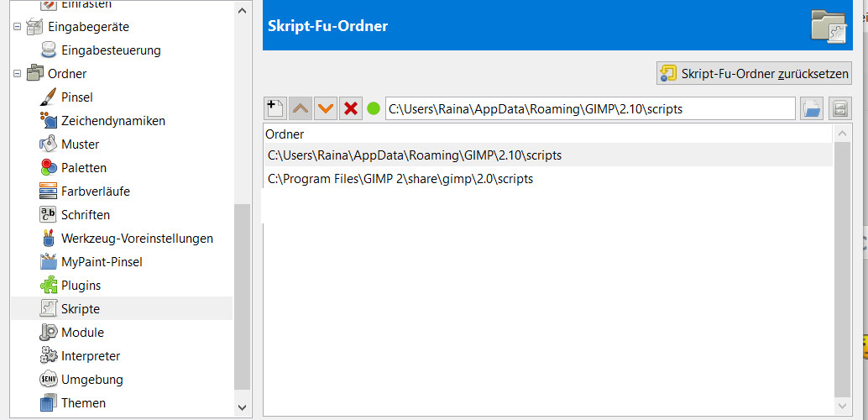Open Plugins folder settings
The width and height of the screenshot is (868, 420).
pyautogui.click(x=81, y=286)
